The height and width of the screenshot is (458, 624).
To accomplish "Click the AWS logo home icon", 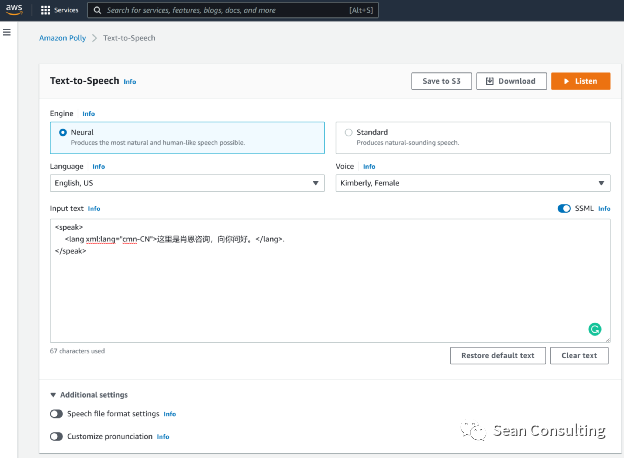I will (x=14, y=10).
